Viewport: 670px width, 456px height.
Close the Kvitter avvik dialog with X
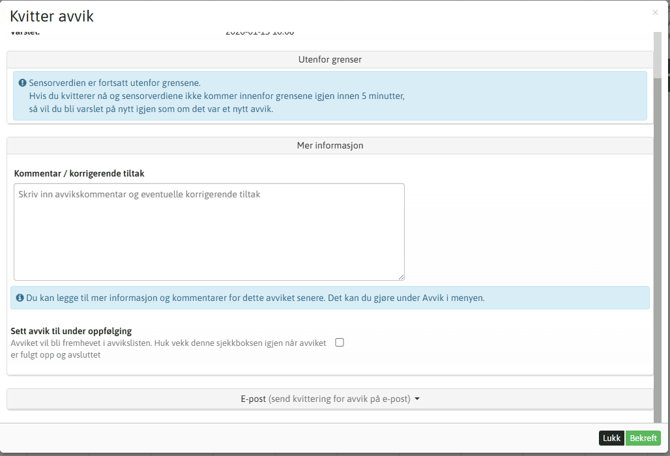point(655,13)
